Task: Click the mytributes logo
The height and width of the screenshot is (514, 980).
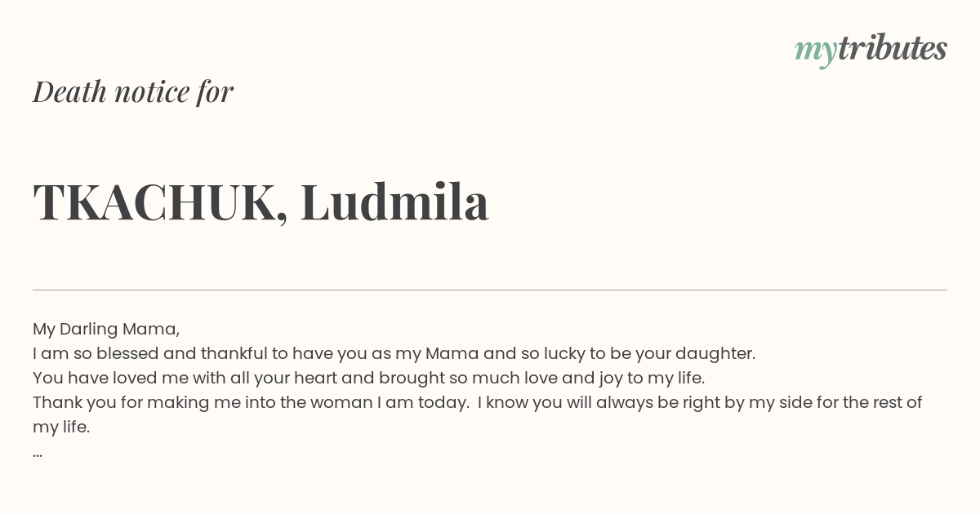Action: point(871,50)
